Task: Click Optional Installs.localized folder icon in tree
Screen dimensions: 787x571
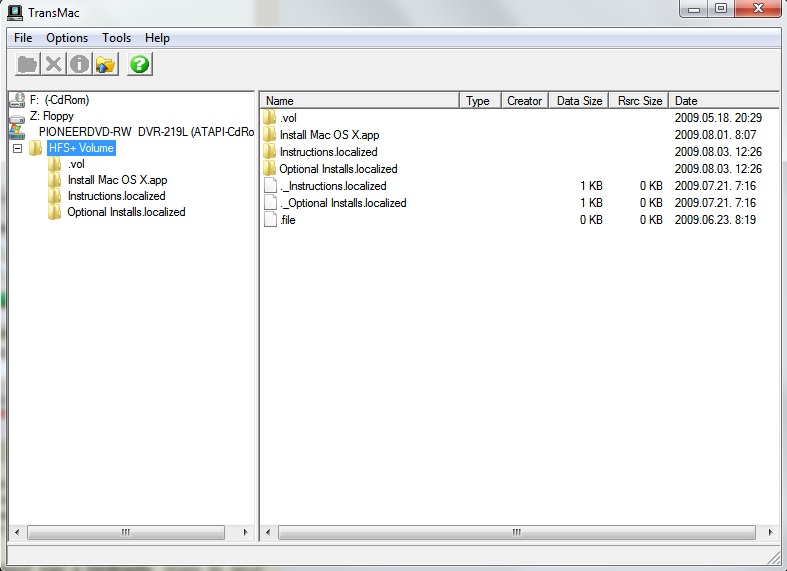Action: 55,212
